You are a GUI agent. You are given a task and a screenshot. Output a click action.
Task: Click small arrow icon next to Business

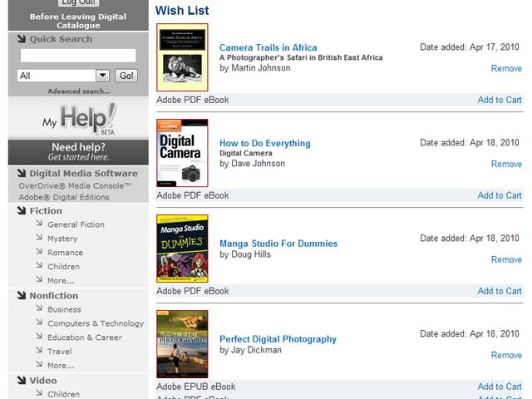[39, 308]
